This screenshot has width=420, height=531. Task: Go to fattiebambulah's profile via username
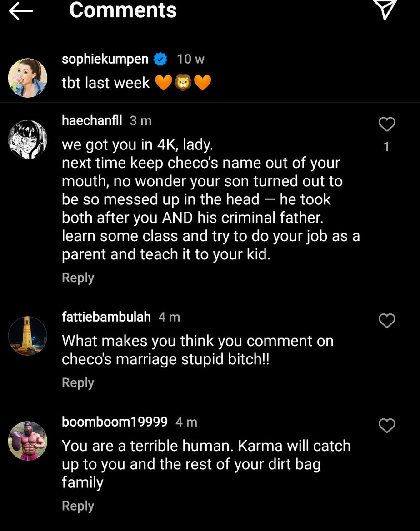pos(106,317)
